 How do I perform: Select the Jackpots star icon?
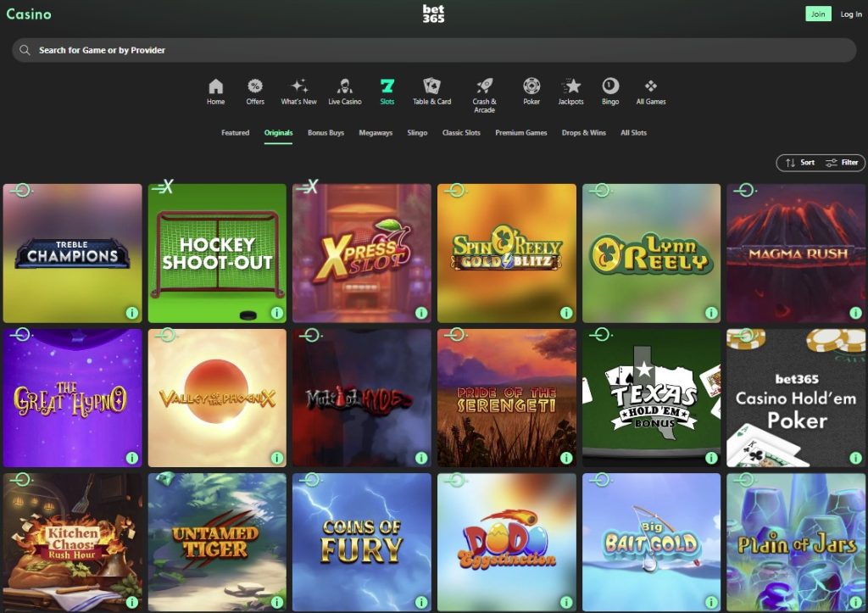[x=571, y=87]
